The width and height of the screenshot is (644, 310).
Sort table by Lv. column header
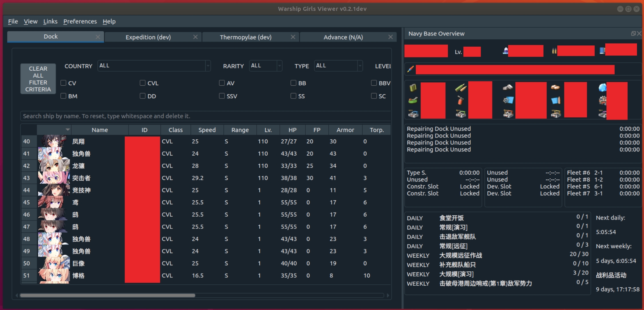pyautogui.click(x=268, y=130)
